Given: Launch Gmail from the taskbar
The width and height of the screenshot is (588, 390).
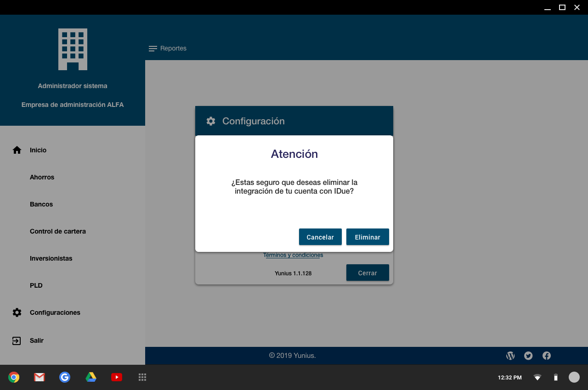Looking at the screenshot, I should click(40, 377).
